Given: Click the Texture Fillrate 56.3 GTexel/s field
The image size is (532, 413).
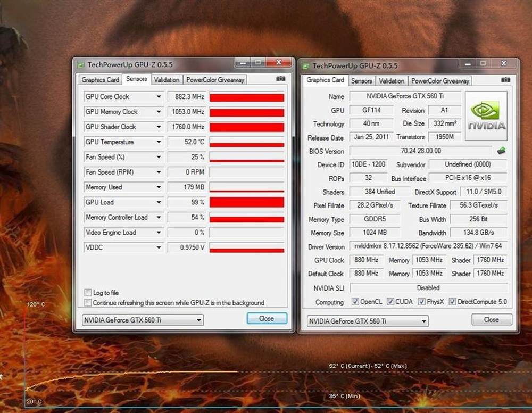Looking at the screenshot, I should click(x=479, y=205).
